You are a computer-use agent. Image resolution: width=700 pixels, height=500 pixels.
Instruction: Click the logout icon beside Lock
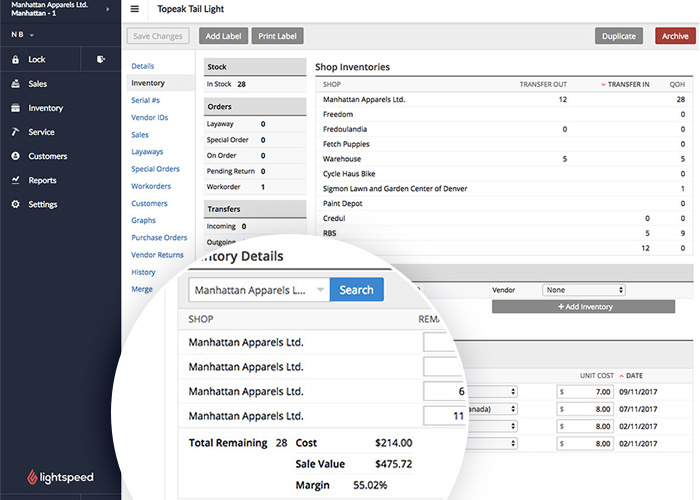tap(101, 59)
